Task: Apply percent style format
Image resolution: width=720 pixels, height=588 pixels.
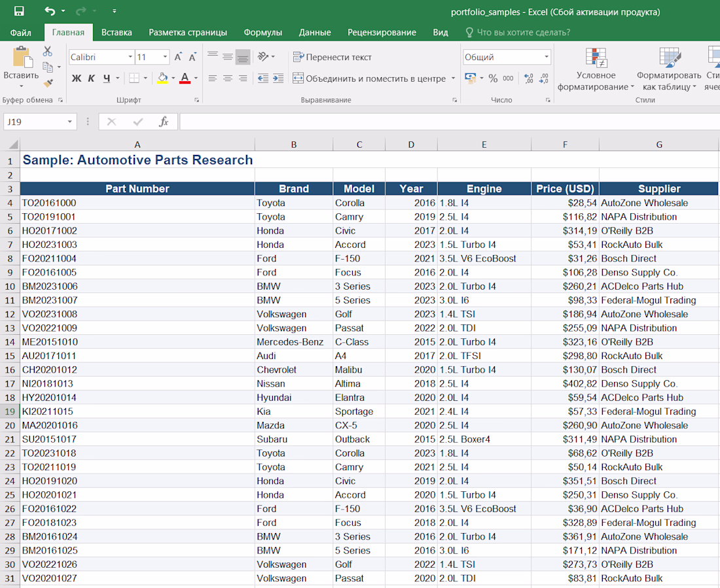Action: point(493,78)
